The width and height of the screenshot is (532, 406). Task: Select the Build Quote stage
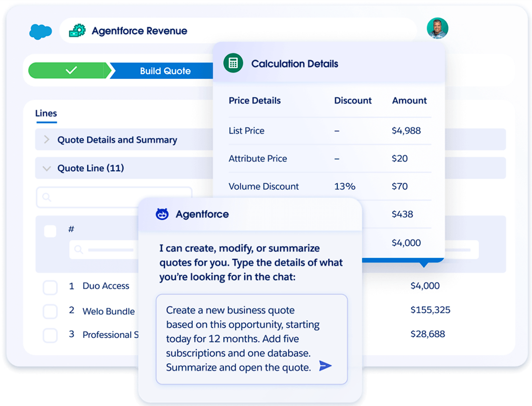[x=162, y=71]
